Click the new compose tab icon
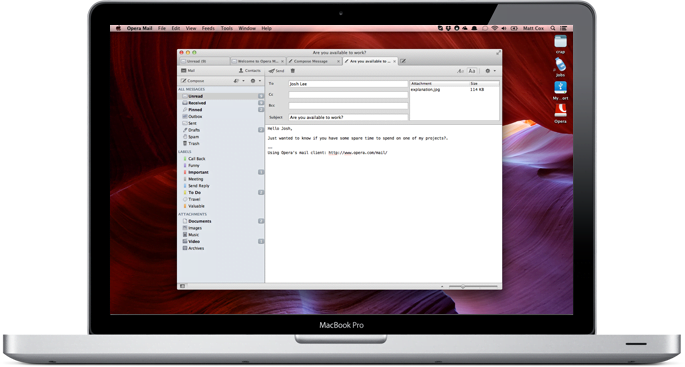 point(403,61)
